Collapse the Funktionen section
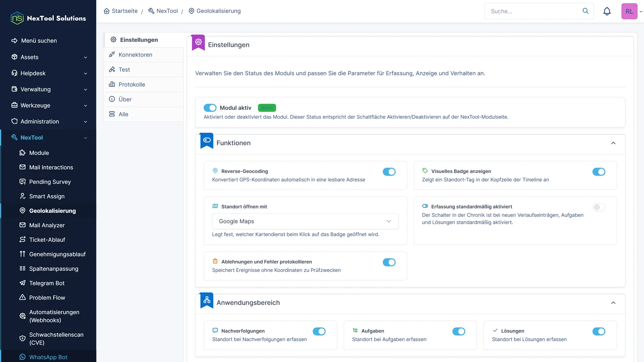 pos(613,143)
